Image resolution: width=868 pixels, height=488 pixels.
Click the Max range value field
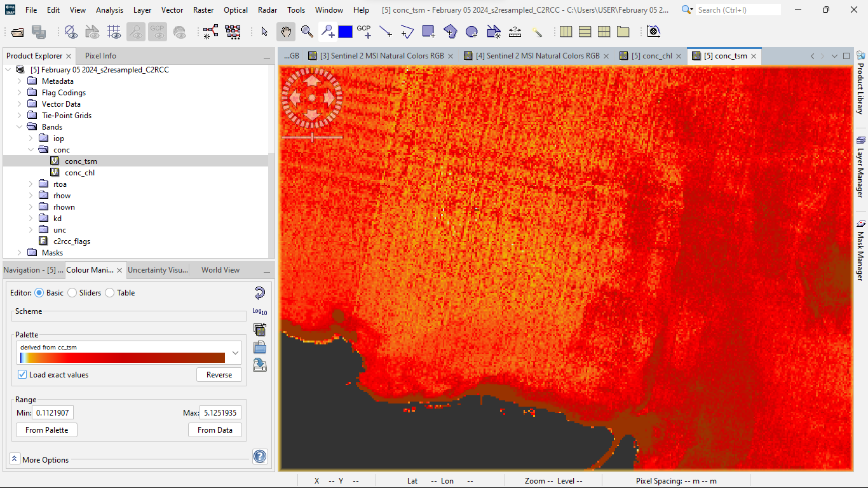pyautogui.click(x=220, y=413)
